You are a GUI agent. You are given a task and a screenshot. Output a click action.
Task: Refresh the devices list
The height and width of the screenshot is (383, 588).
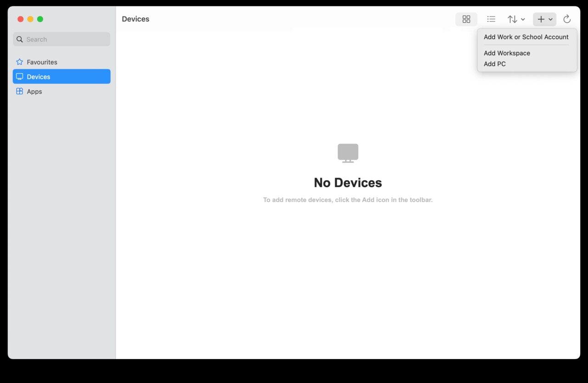click(567, 19)
